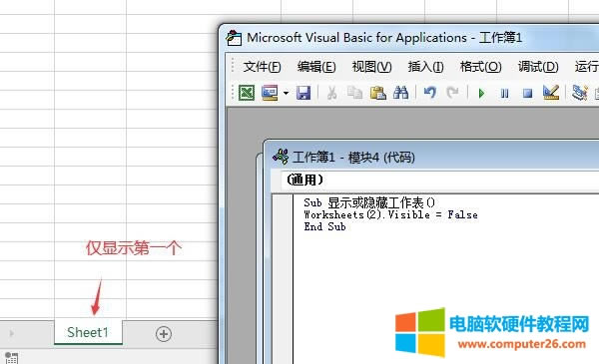Click the Copy icon in toolbar

[x=354, y=93]
